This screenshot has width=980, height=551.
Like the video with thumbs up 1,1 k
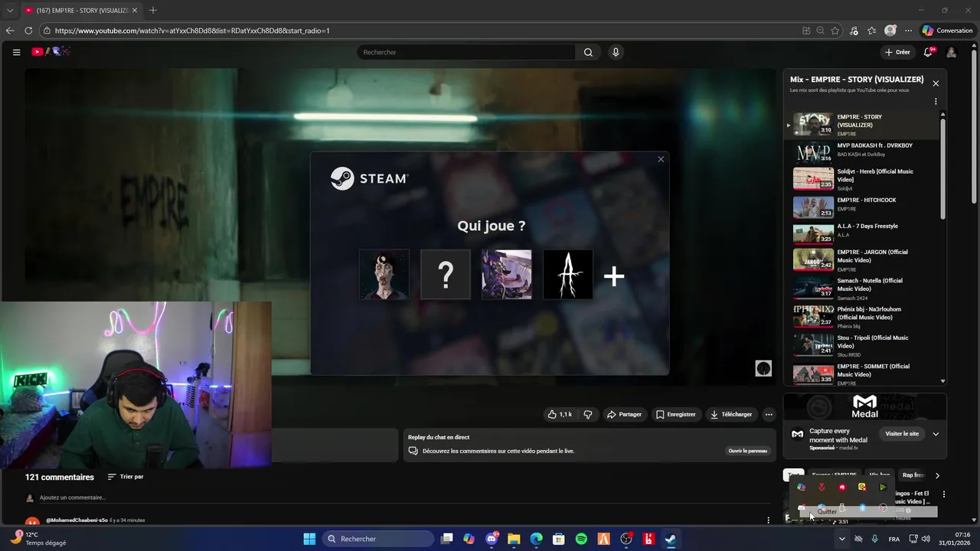[x=560, y=414]
